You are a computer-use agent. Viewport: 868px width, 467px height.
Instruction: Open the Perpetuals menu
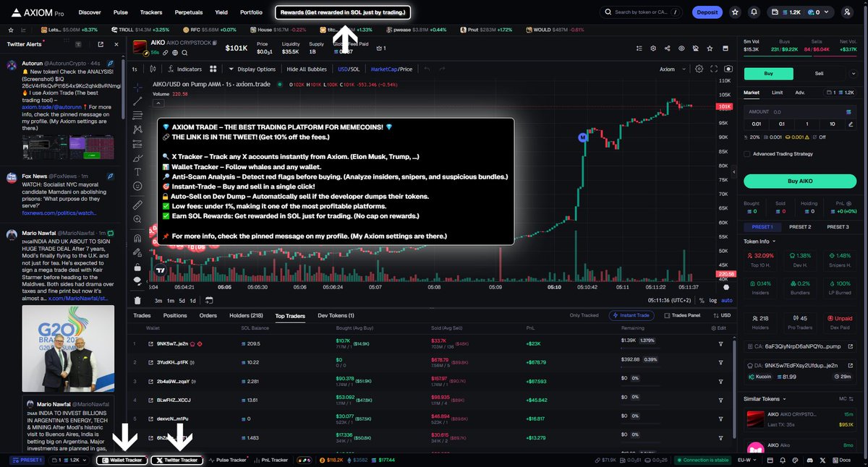pos(189,12)
